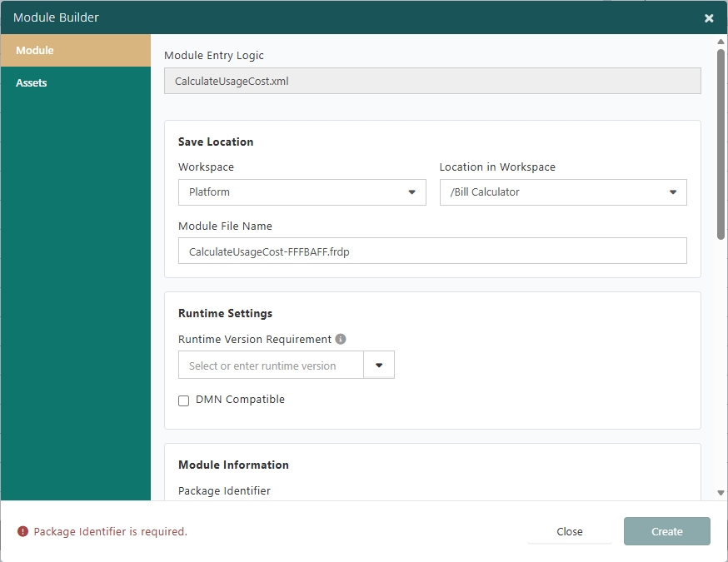Click the Close button
This screenshot has width=728, height=562.
[569, 531]
